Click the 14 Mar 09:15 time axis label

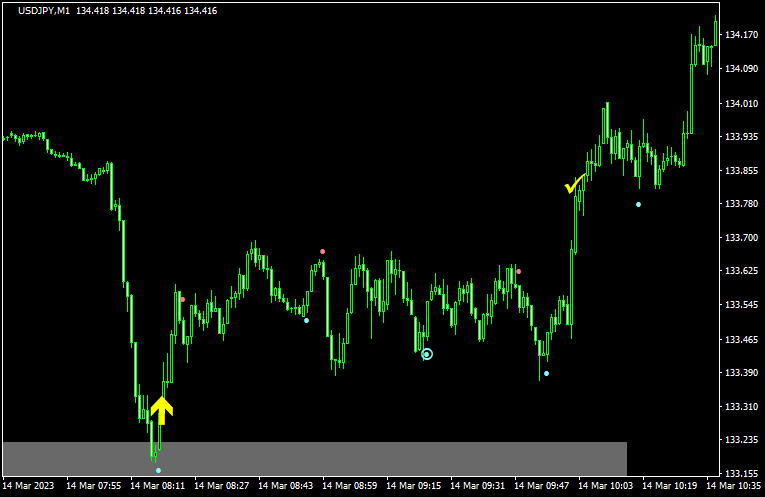click(x=416, y=487)
